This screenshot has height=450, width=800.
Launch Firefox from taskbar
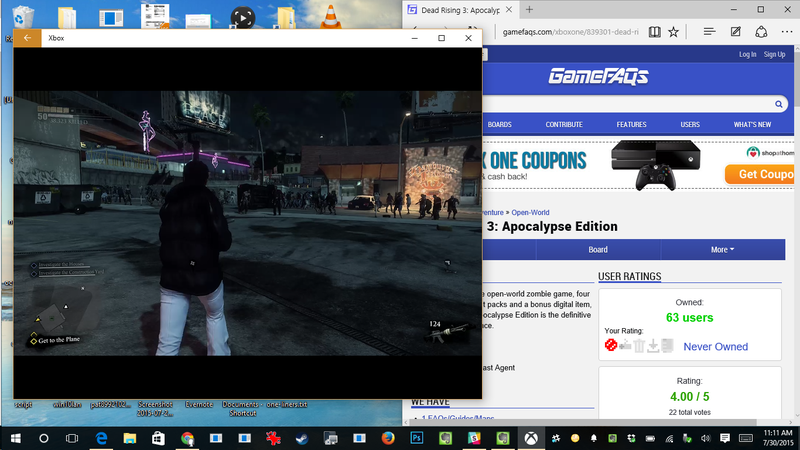point(388,438)
